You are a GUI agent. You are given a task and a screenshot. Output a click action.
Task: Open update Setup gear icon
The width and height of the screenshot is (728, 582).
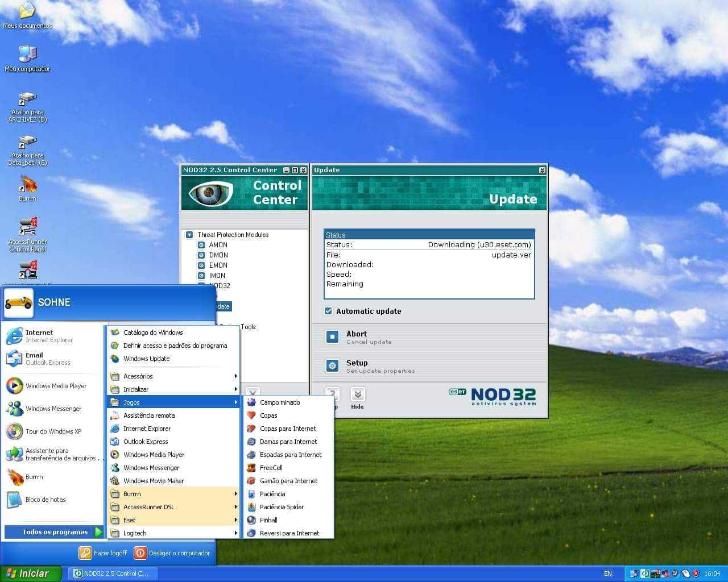click(333, 366)
